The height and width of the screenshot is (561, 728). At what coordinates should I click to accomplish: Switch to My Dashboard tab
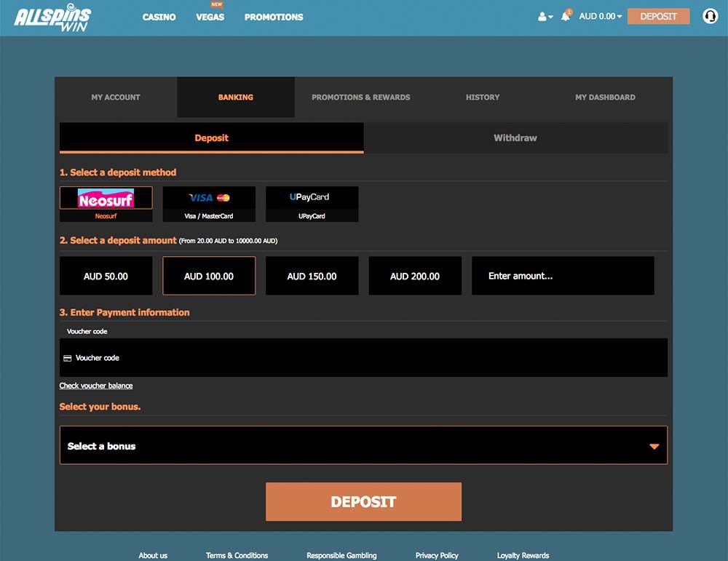click(606, 97)
